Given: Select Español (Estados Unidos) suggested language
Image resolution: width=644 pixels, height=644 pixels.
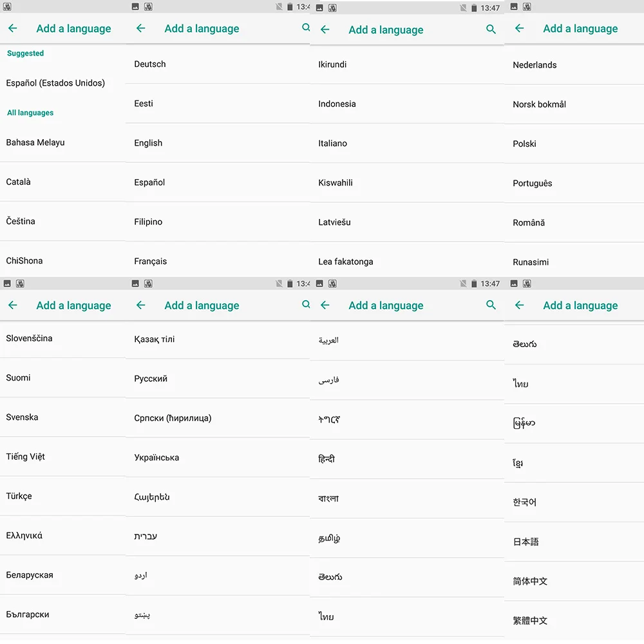Looking at the screenshot, I should tap(62, 83).
